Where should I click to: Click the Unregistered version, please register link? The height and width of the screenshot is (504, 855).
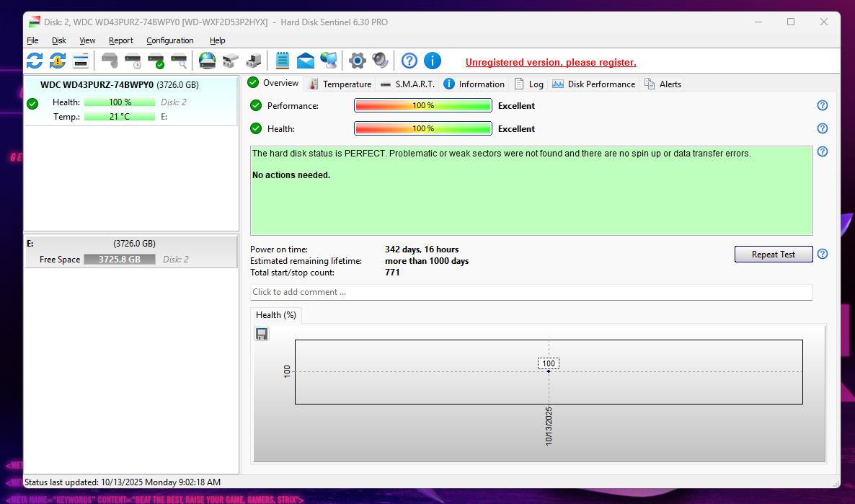pyautogui.click(x=551, y=62)
